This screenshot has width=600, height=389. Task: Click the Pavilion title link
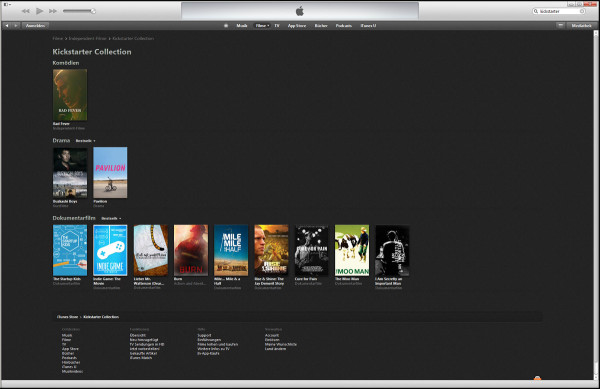point(100,202)
